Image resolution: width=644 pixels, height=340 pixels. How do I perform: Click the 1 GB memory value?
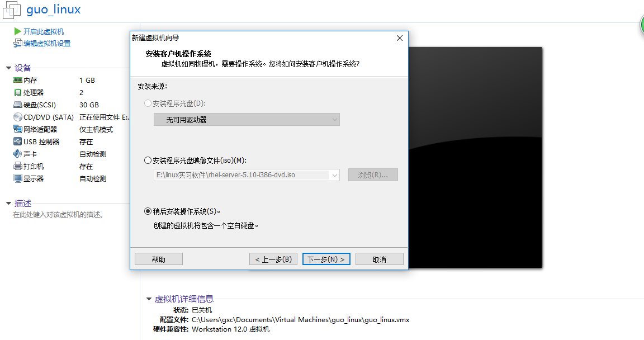87,81
